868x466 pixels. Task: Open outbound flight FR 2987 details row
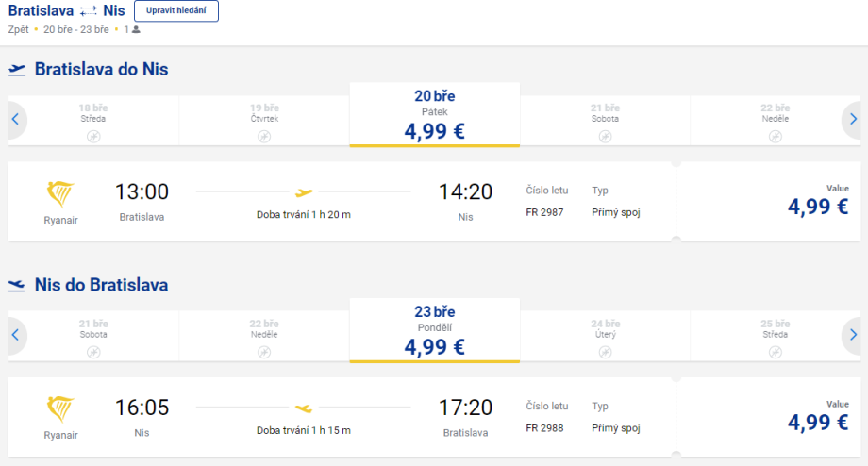tap(340, 201)
